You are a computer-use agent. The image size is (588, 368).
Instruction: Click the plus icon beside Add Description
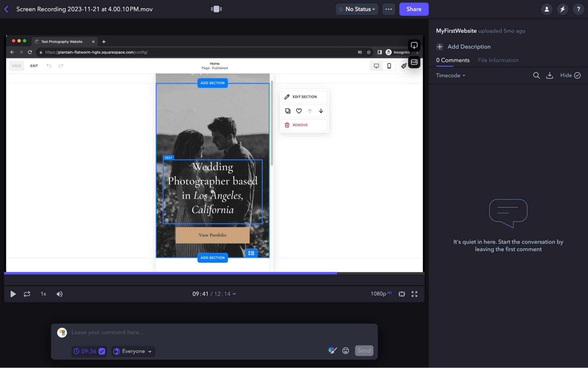coord(440,47)
